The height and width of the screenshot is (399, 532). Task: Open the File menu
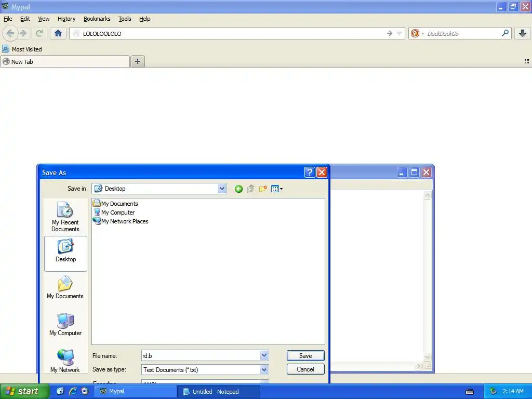pos(8,19)
